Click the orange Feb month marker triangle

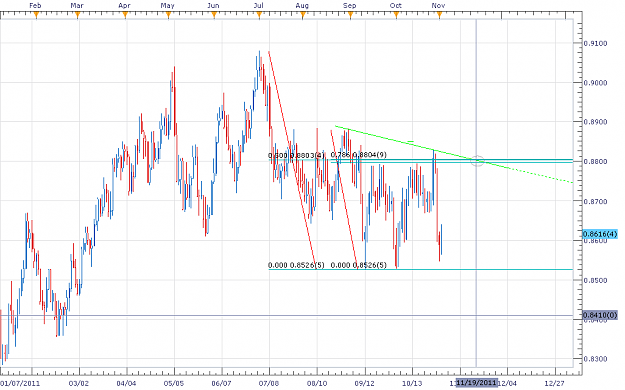(36, 15)
